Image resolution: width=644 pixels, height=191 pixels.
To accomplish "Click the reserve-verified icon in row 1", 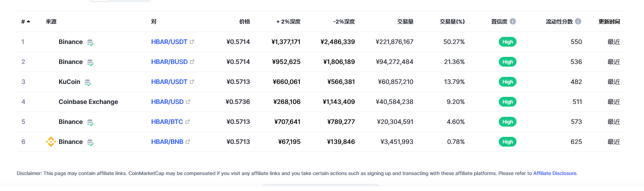I will pos(90,42).
